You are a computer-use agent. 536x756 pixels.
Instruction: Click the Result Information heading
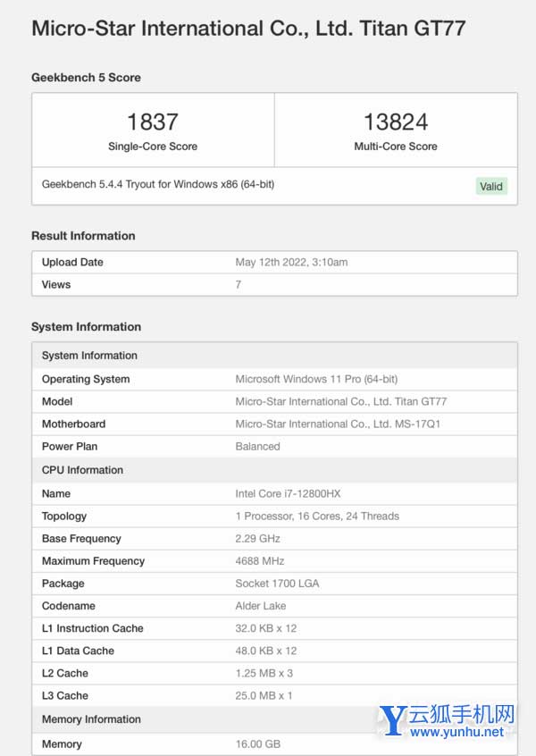(x=83, y=236)
